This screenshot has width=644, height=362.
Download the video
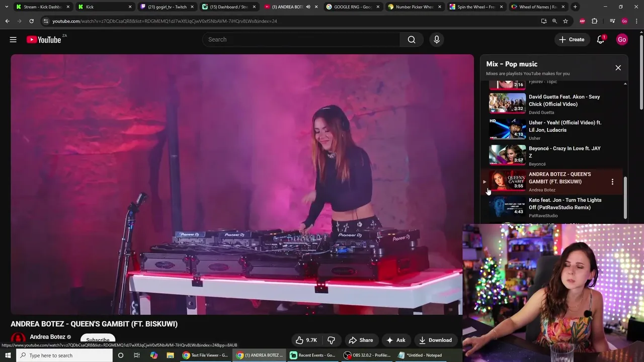[x=435, y=340]
